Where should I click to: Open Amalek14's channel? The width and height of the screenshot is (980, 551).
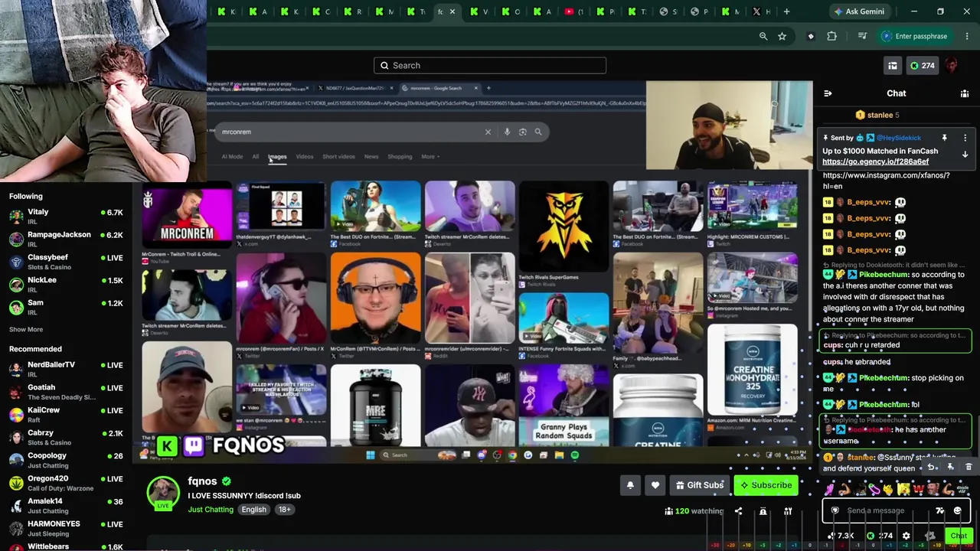coord(66,506)
